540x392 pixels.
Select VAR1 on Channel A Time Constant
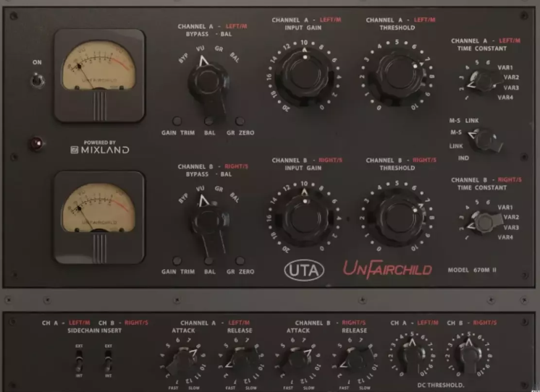click(x=505, y=67)
